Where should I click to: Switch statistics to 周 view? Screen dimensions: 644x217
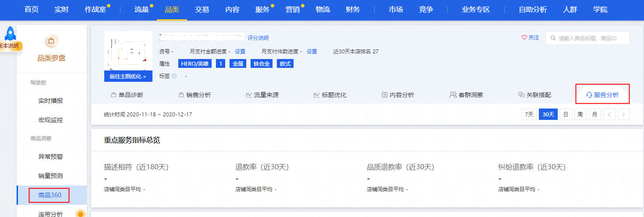pyautogui.click(x=580, y=115)
